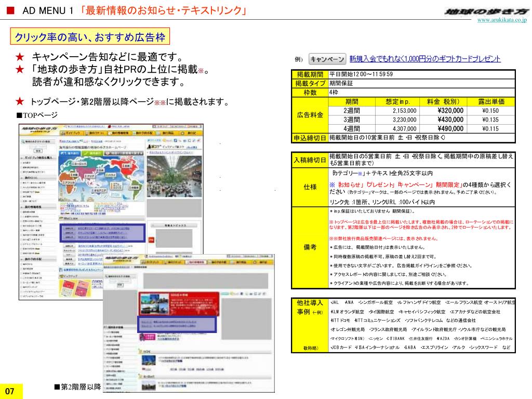Select the 2週間 row cell
The width and height of the screenshot is (532, 399).
(x=352, y=111)
